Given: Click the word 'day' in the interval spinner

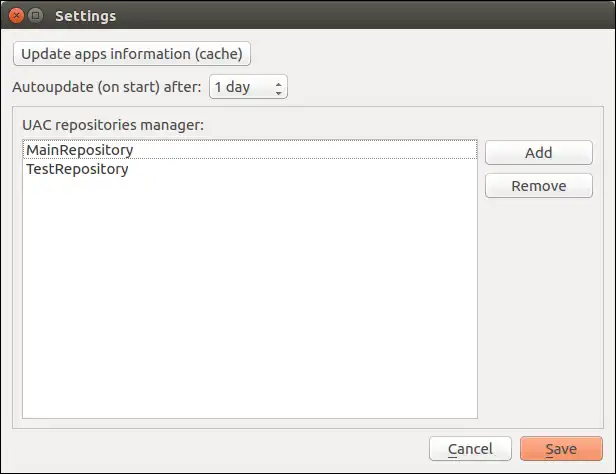Looking at the screenshot, I should click(238, 87).
